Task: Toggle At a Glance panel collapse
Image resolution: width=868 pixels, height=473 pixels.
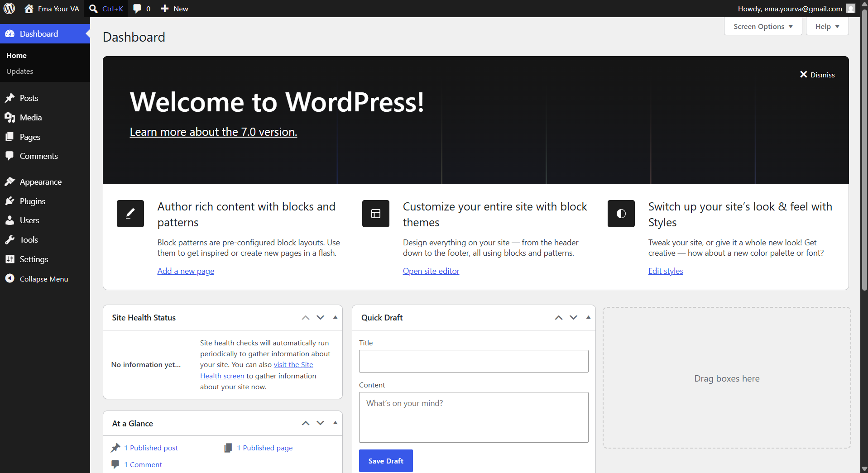Action: pyautogui.click(x=335, y=423)
